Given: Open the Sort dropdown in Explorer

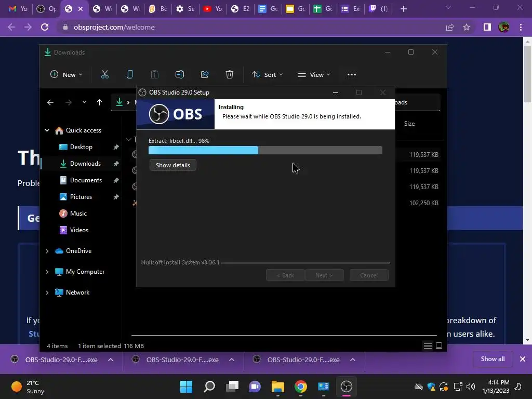Looking at the screenshot, I should tap(268, 75).
